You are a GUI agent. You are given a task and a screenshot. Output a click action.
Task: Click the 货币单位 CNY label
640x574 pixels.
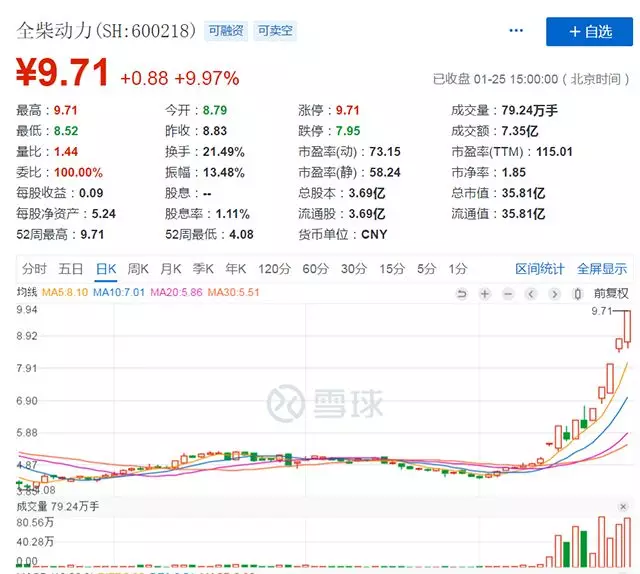point(342,235)
